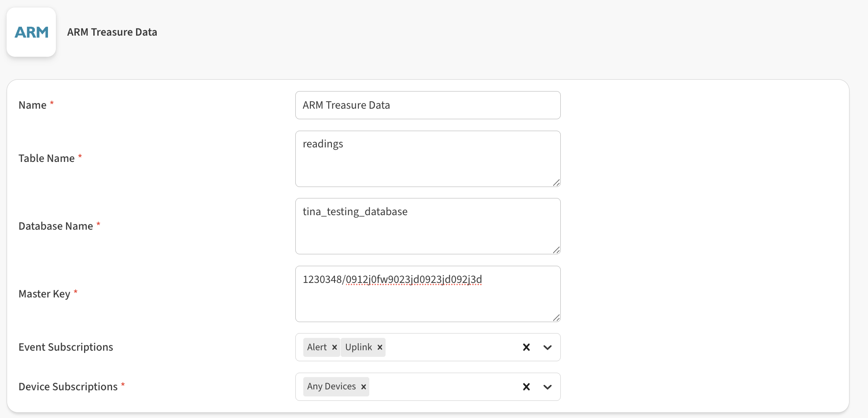
Task: Remove the Any Devices tag
Action: 364,387
